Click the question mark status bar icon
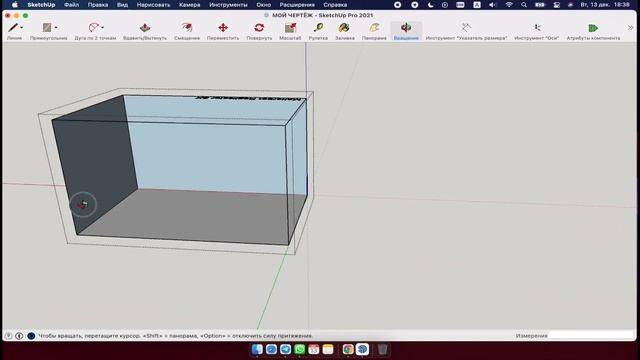The width and height of the screenshot is (640, 360). point(8,336)
